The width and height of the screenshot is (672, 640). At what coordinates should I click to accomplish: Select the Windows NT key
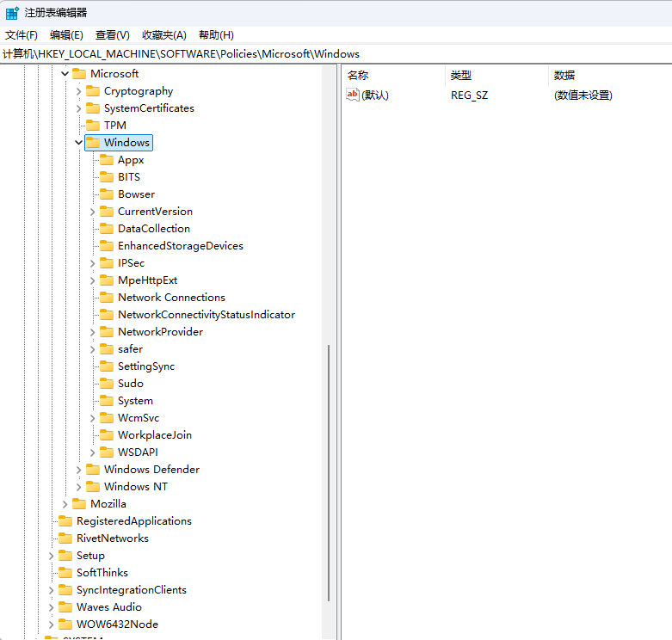(x=136, y=487)
